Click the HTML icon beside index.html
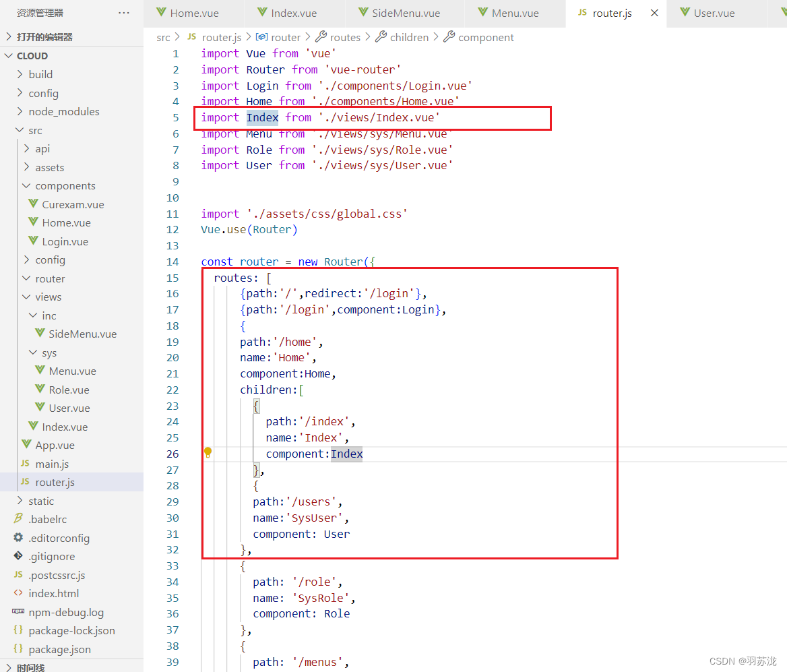Viewport: 787px width, 672px height. tap(18, 593)
